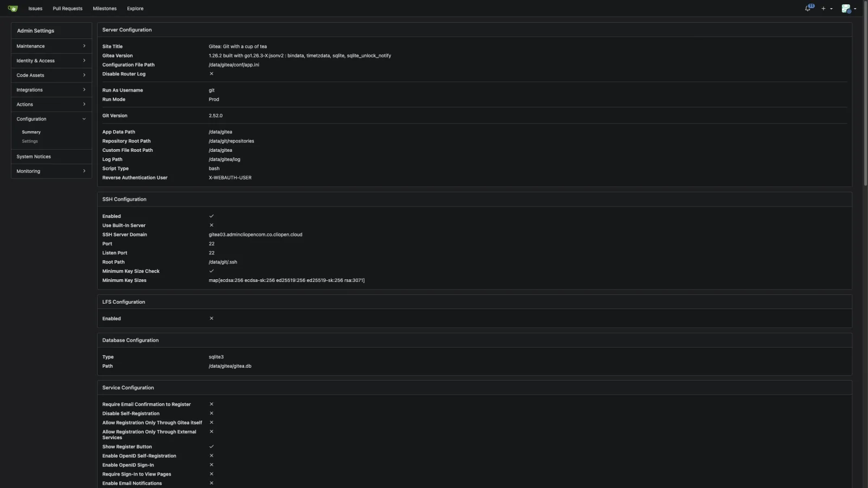
Task: Click the check mark for Minimum Key Size Check
Action: tap(212, 271)
